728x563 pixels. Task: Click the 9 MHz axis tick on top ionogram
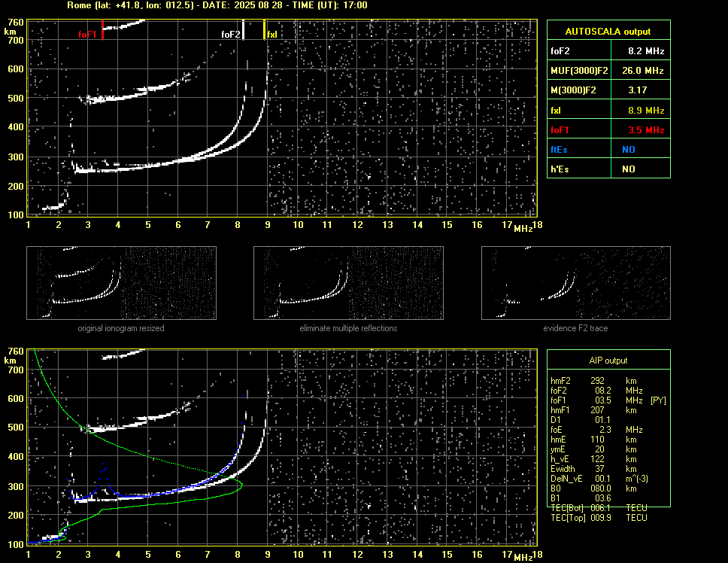tap(268, 225)
